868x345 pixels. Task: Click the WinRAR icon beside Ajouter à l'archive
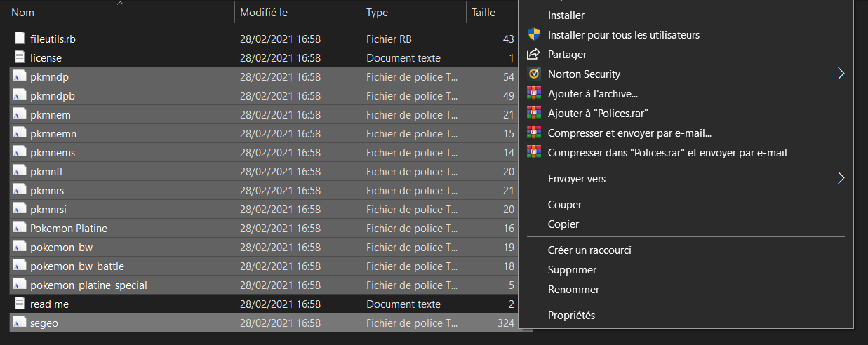534,93
